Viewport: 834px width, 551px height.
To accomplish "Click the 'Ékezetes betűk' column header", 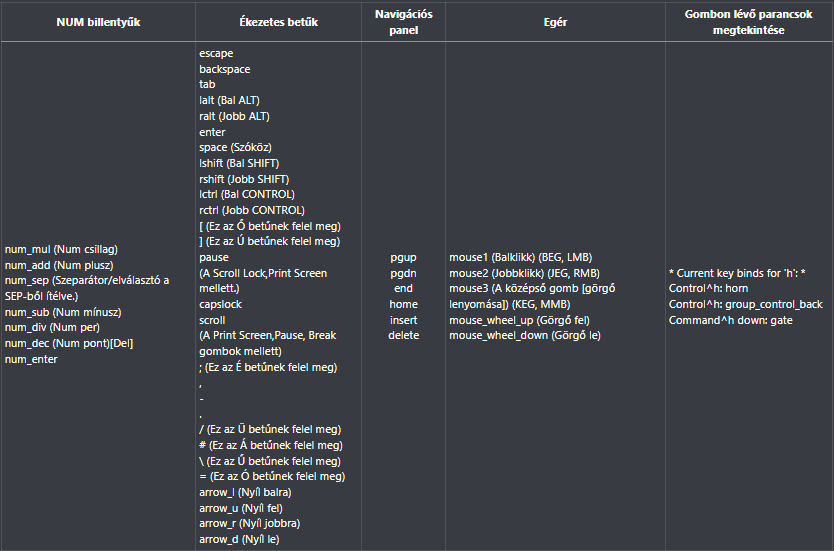I will (279, 22).
